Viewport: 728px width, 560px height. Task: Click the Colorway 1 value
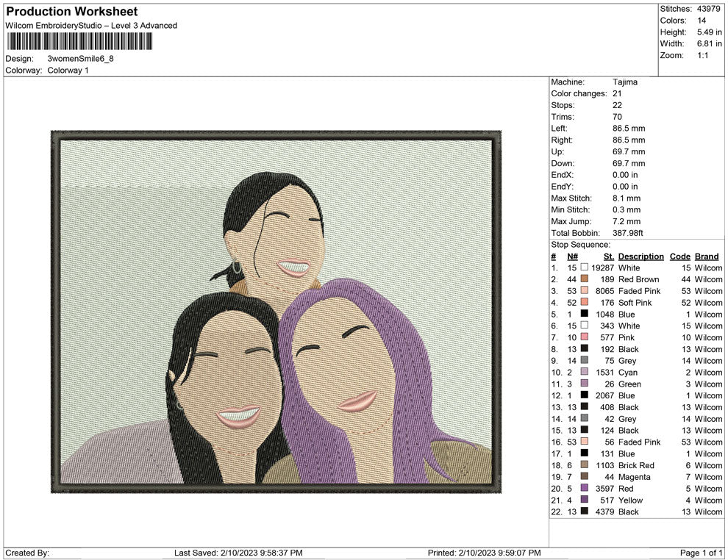click(68, 71)
